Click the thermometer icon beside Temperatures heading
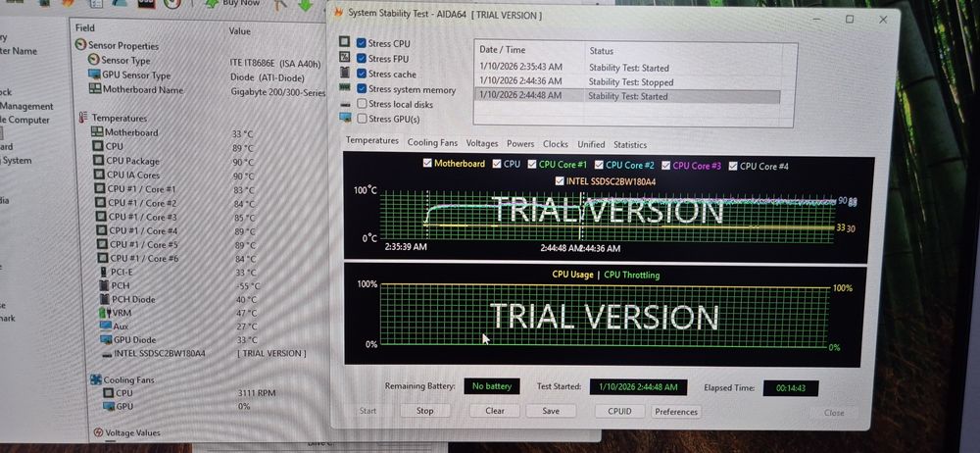Image resolution: width=980 pixels, height=453 pixels. tap(83, 118)
